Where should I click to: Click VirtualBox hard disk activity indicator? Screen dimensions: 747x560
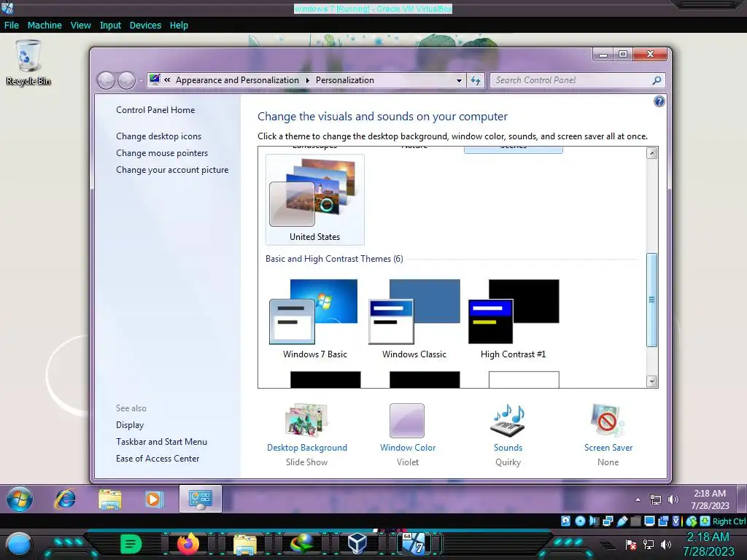(565, 521)
